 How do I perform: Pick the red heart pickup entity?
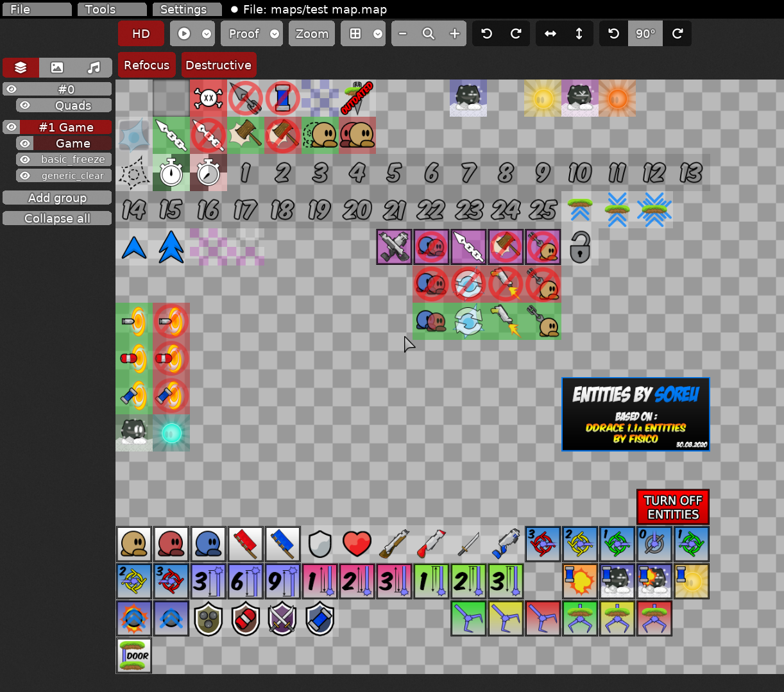[x=357, y=544]
